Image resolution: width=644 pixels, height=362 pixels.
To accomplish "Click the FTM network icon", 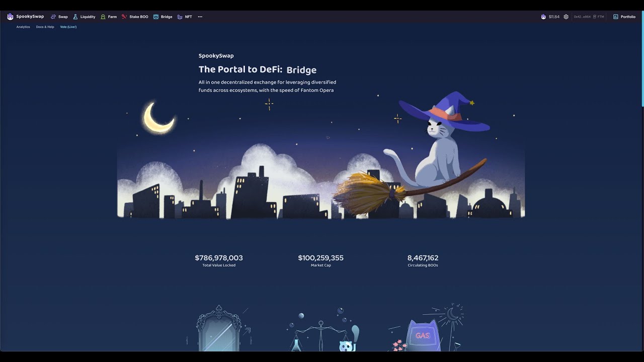I will 595,17.
